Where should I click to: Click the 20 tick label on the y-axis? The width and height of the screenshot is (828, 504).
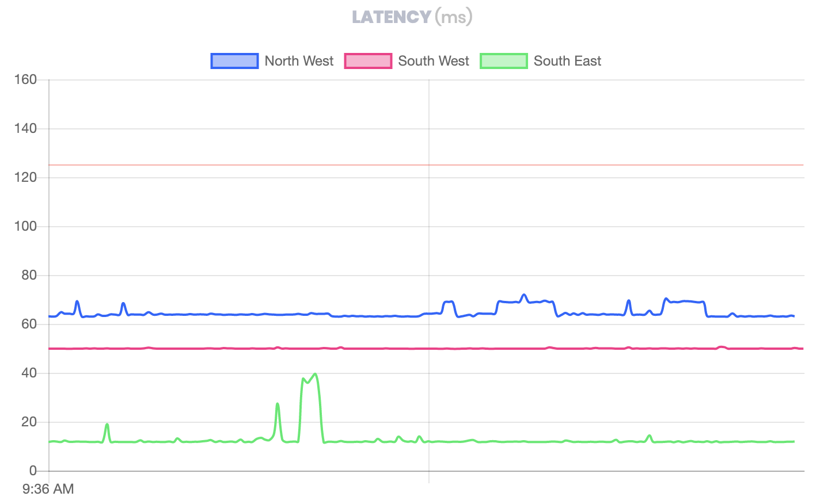tap(29, 422)
